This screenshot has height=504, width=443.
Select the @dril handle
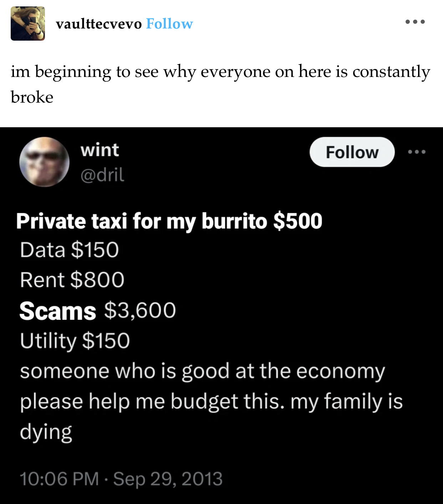coord(102,175)
